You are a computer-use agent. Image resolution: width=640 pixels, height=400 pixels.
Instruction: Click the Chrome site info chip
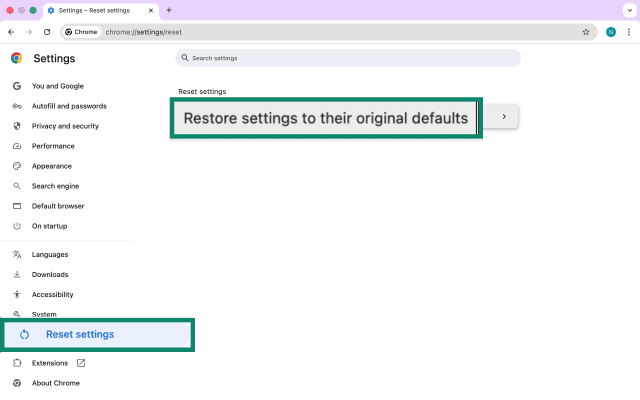click(81, 32)
